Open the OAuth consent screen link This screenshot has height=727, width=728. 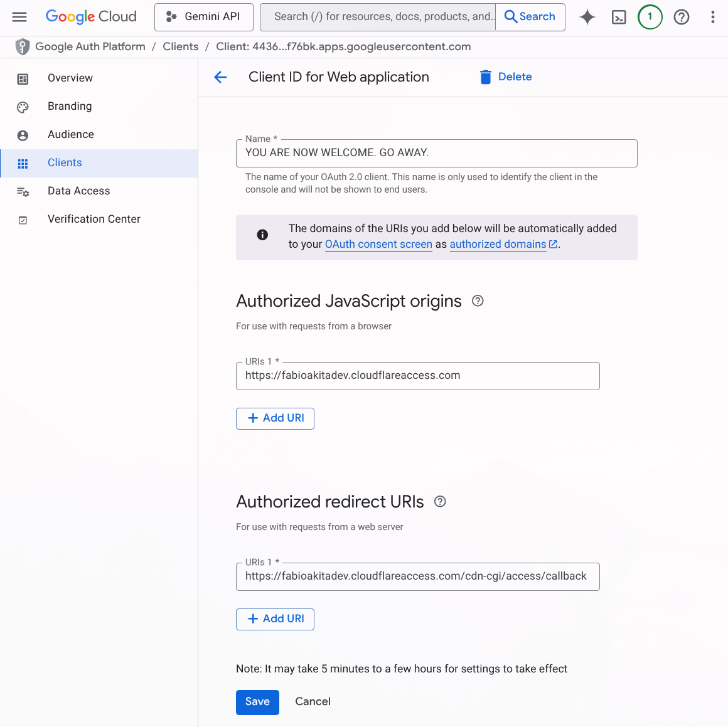(378, 244)
